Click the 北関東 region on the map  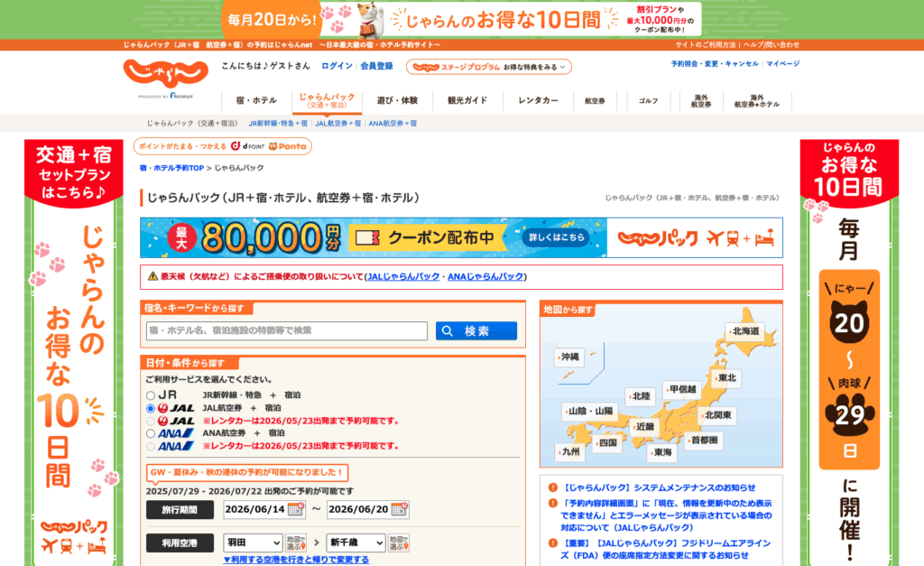coord(717,415)
